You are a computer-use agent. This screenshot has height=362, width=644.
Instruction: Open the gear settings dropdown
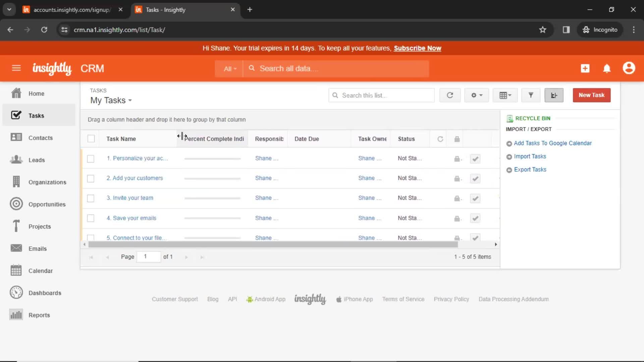(x=476, y=95)
